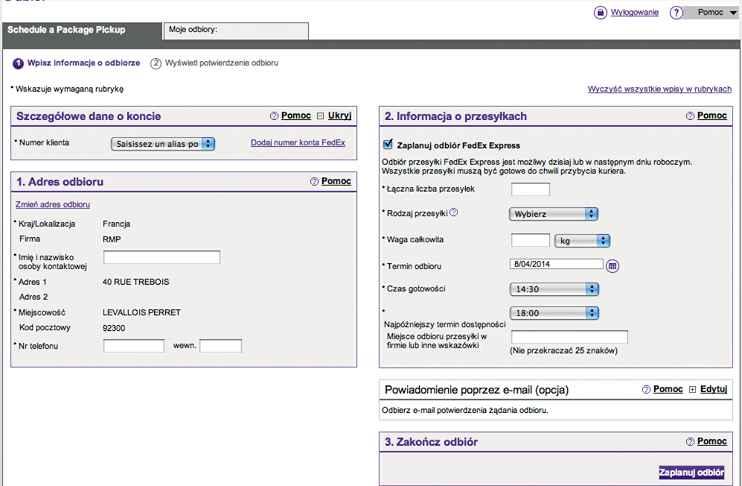Click the Ukryj link
Viewport: 742px width, 486px height.
click(340, 116)
